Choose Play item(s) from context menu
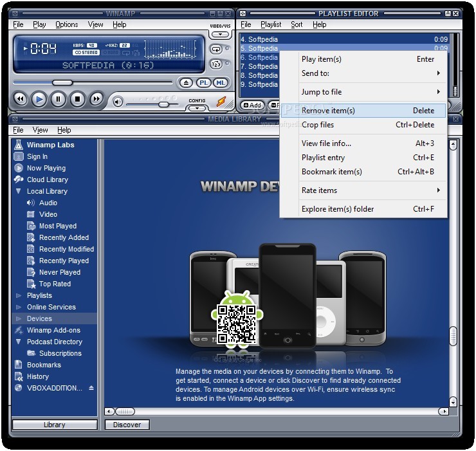Screen dimensions: 476x451 tap(363, 59)
